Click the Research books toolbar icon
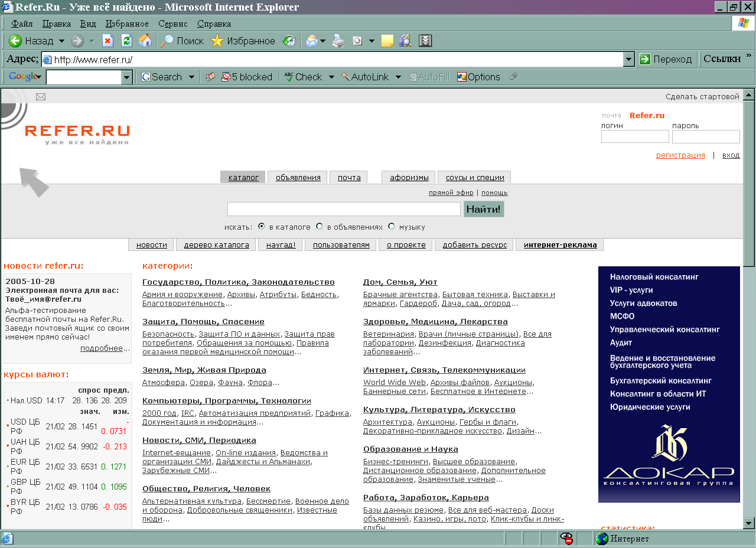This screenshot has width=756, height=548. (x=405, y=41)
